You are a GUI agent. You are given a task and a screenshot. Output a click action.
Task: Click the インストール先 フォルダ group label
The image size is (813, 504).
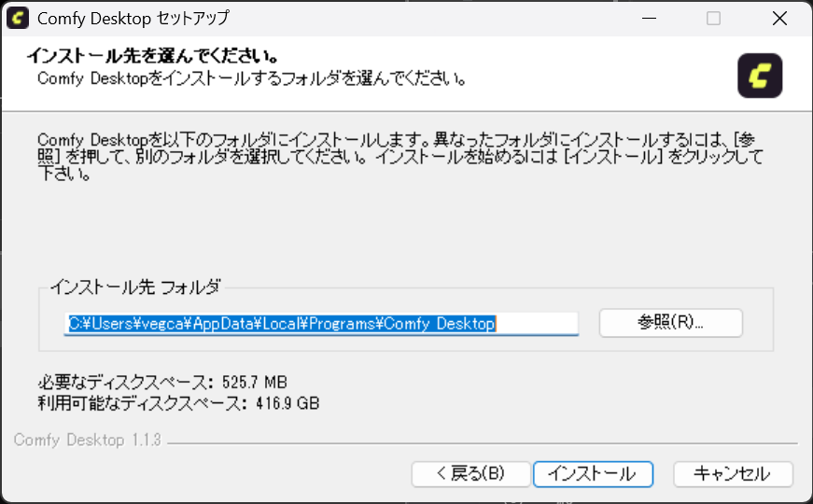(x=136, y=287)
